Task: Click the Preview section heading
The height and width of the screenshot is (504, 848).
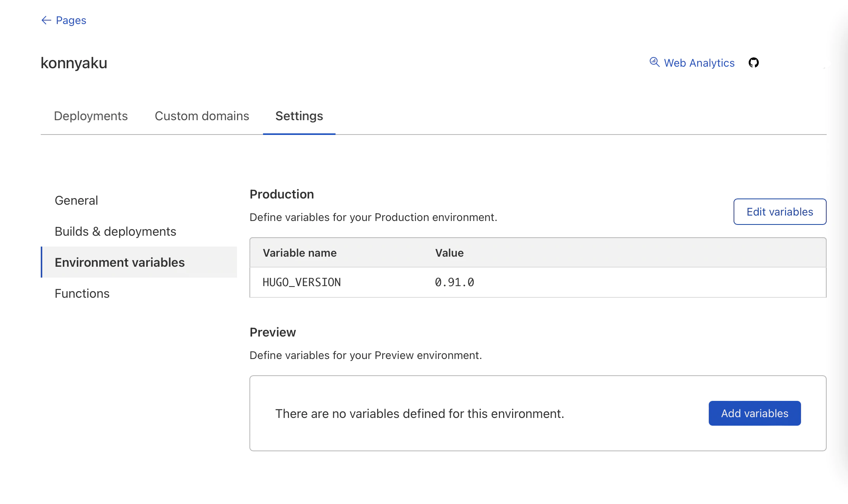Action: pos(273,332)
